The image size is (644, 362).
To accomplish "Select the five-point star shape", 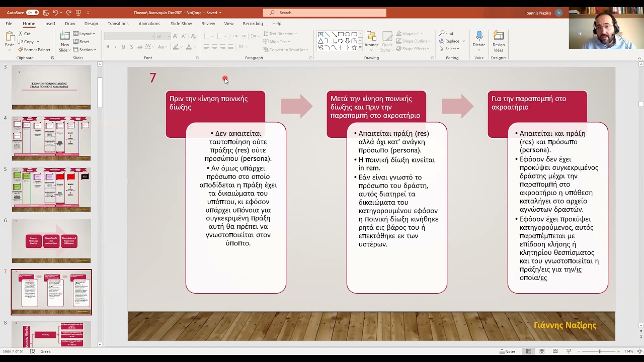I will [x=354, y=47].
